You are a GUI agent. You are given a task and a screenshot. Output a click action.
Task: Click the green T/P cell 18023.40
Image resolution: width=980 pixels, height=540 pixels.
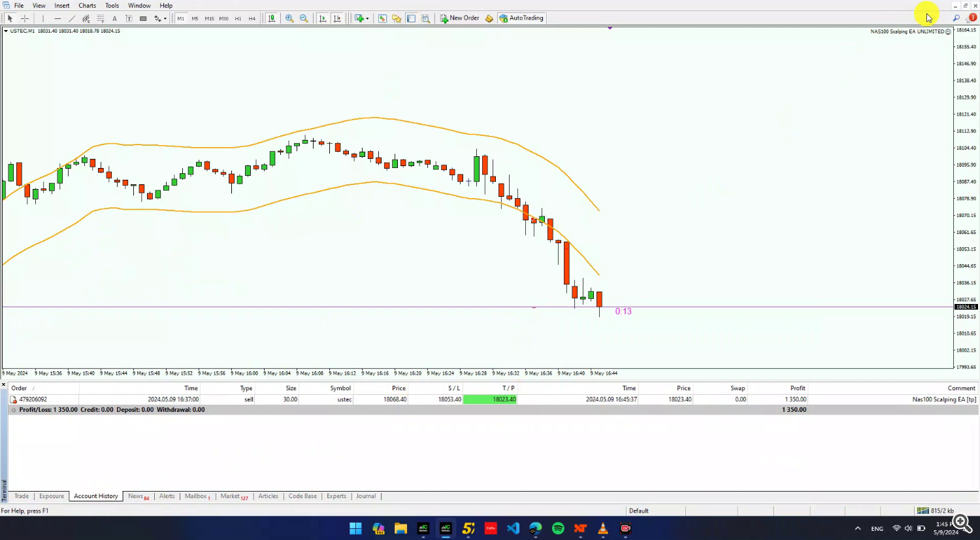pyautogui.click(x=490, y=399)
